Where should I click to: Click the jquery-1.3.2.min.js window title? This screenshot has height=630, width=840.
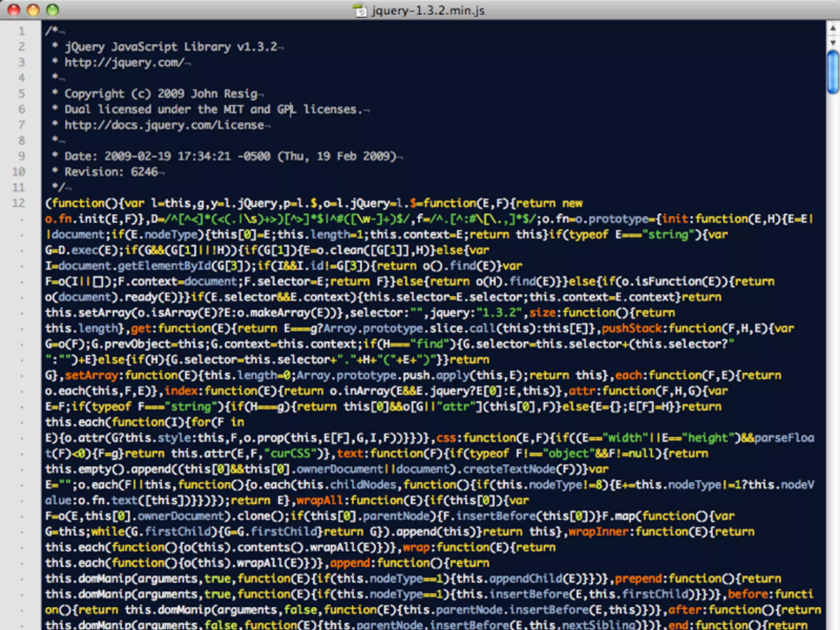[x=428, y=10]
